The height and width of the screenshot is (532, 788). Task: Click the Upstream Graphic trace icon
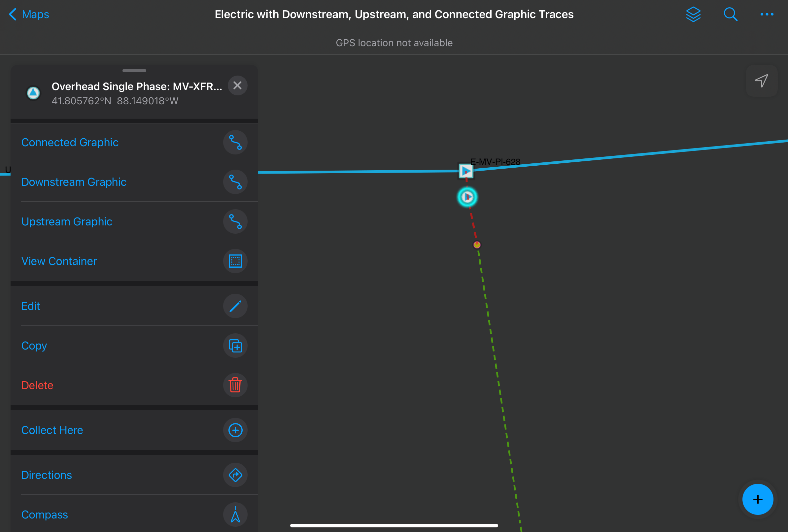click(236, 221)
